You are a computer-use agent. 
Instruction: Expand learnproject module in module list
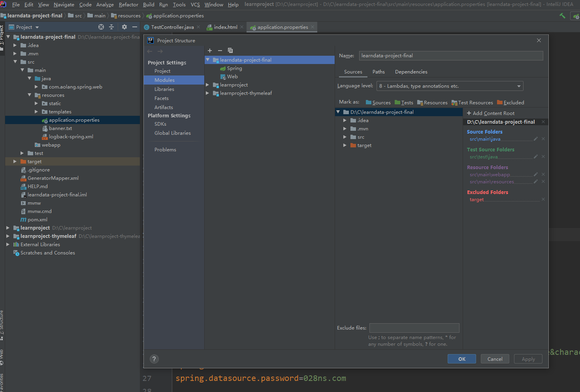coord(207,85)
